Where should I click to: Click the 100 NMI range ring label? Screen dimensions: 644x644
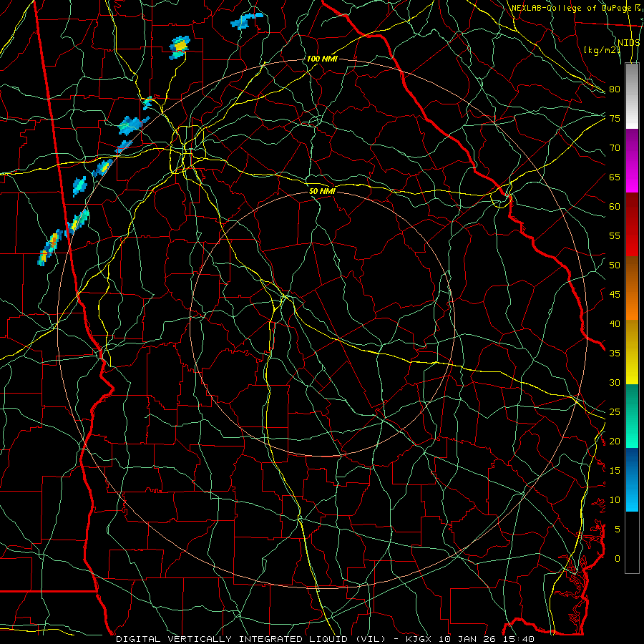click(322, 59)
